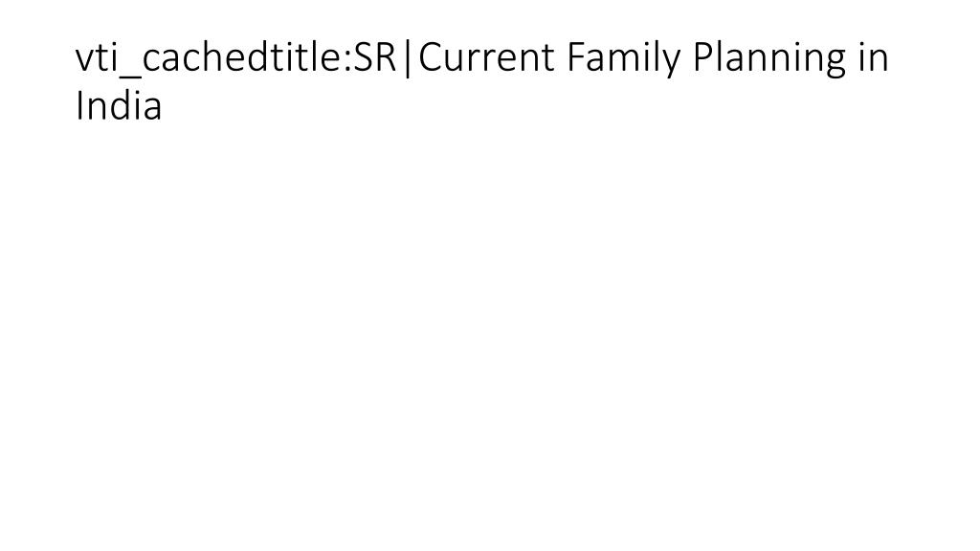Click the underscore in "vti_cachedtitle"
The height and width of the screenshot is (551, 980).
(130, 78)
